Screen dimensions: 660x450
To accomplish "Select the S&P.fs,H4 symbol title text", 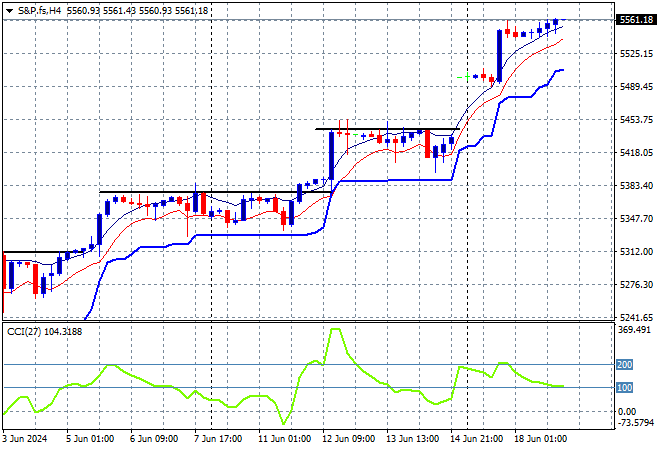I will click(x=40, y=11).
